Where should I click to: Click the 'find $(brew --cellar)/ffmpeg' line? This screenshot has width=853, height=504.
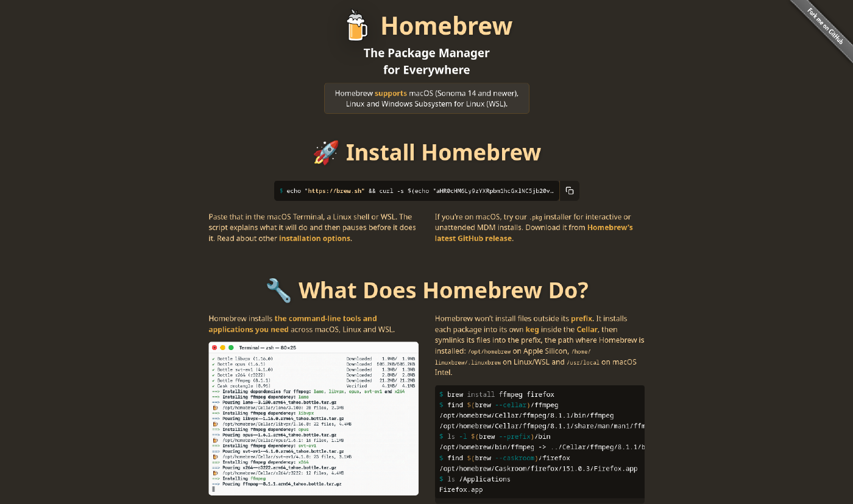[x=498, y=405]
